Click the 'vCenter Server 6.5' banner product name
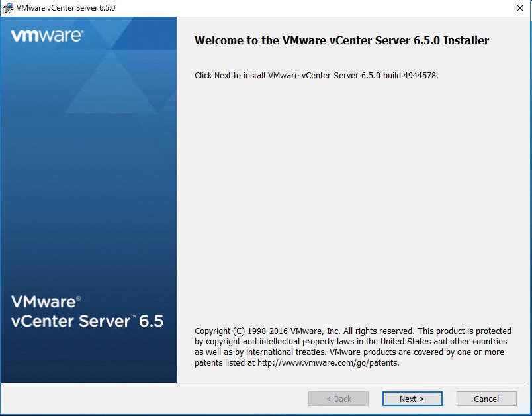 click(87, 321)
